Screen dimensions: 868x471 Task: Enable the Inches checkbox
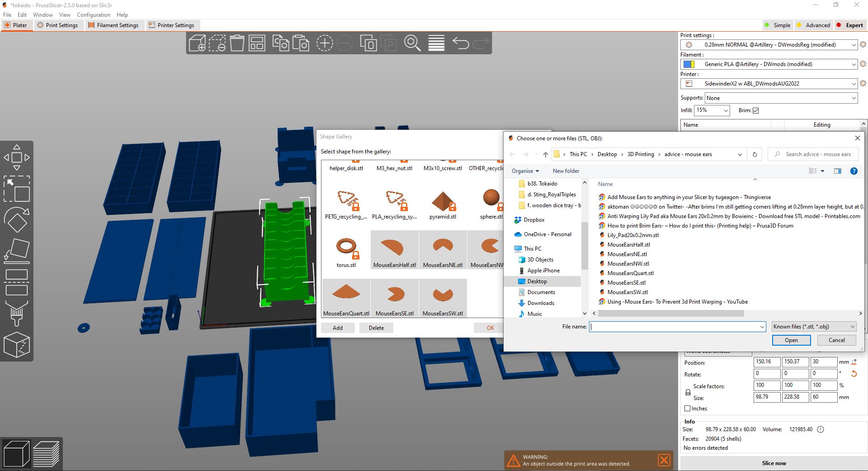coord(688,409)
